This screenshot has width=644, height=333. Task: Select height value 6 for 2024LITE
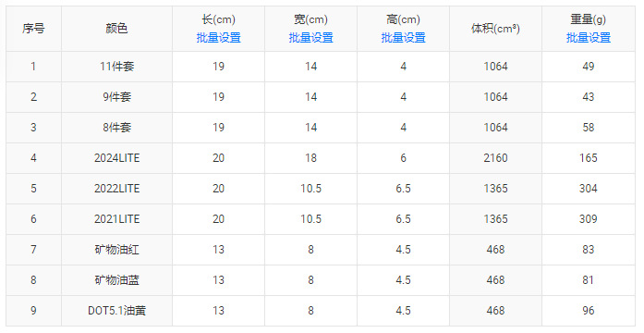(404, 158)
